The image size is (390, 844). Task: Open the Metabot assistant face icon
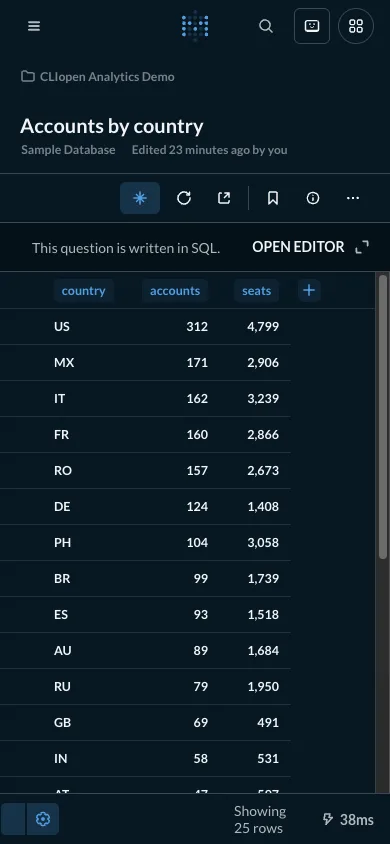(312, 26)
